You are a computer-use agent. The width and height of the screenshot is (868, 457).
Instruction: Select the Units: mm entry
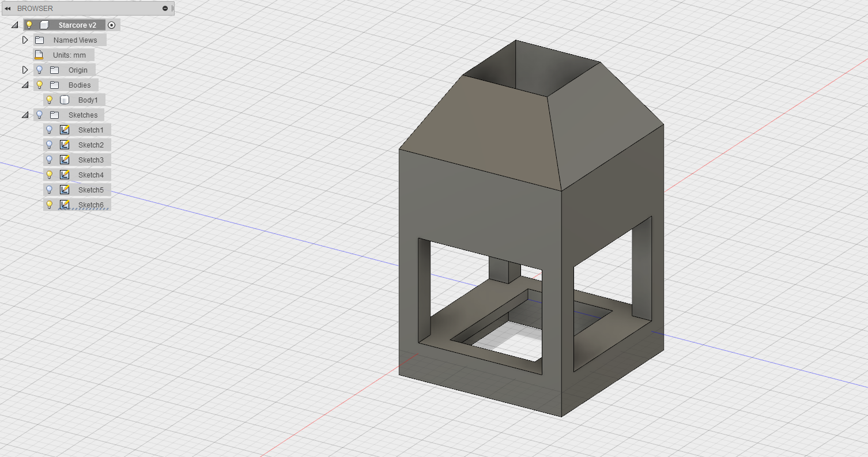pos(69,55)
